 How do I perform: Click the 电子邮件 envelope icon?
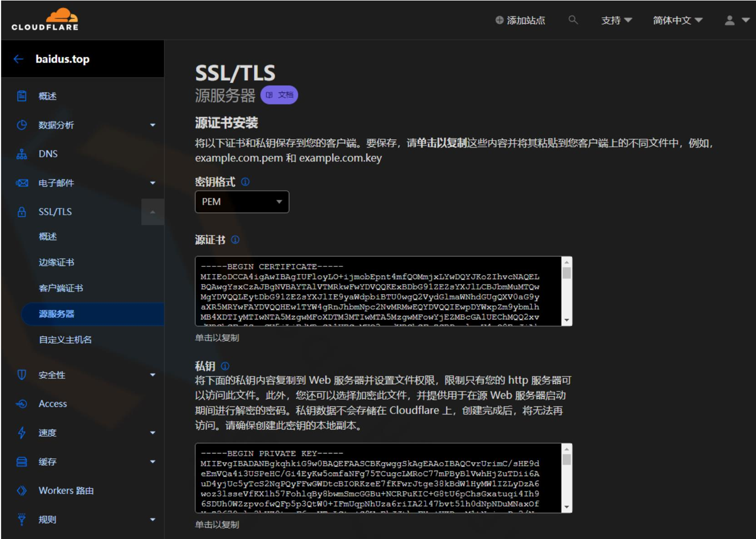[22, 183]
